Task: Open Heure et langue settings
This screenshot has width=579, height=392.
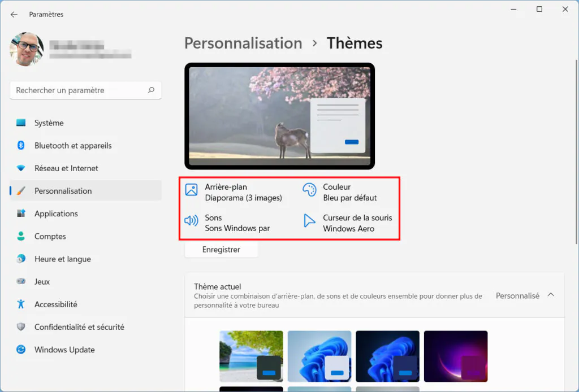Action: pyautogui.click(x=86, y=259)
